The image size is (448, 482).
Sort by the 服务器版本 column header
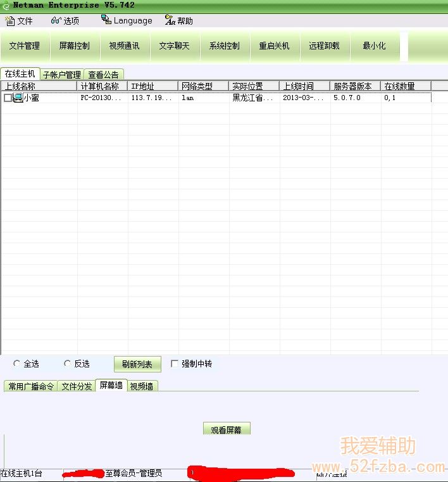(356, 86)
